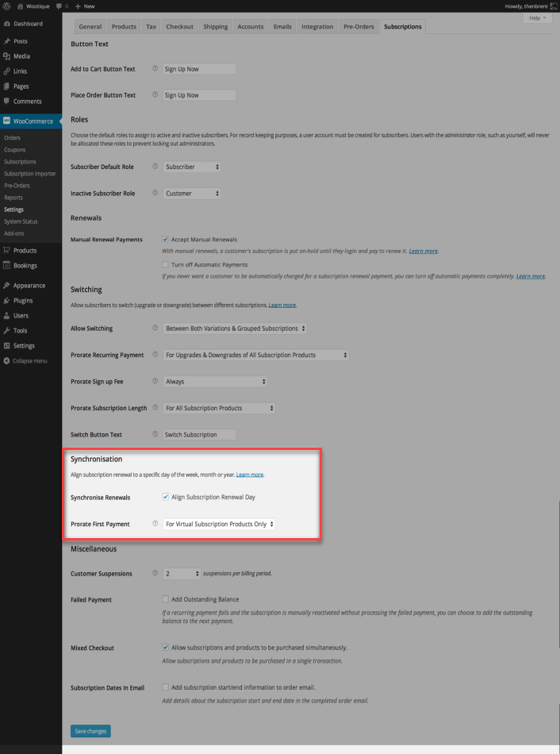Viewport: 560px width, 754px height.
Task: Enable Turn off Automatic Payments checkbox
Action: (165, 264)
